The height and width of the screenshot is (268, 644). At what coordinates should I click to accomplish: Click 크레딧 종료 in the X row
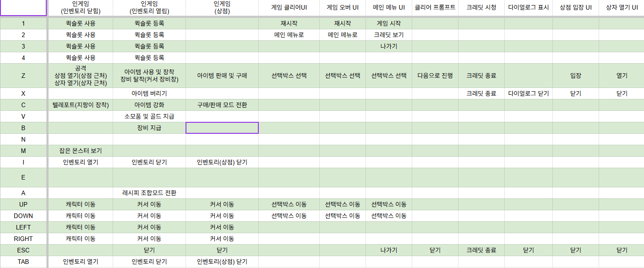pyautogui.click(x=481, y=93)
